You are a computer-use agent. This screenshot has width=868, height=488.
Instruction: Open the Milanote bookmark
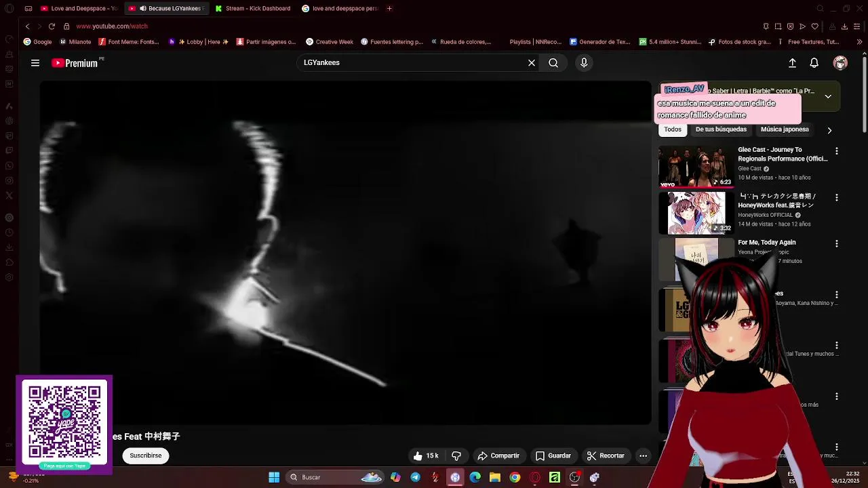[75, 42]
